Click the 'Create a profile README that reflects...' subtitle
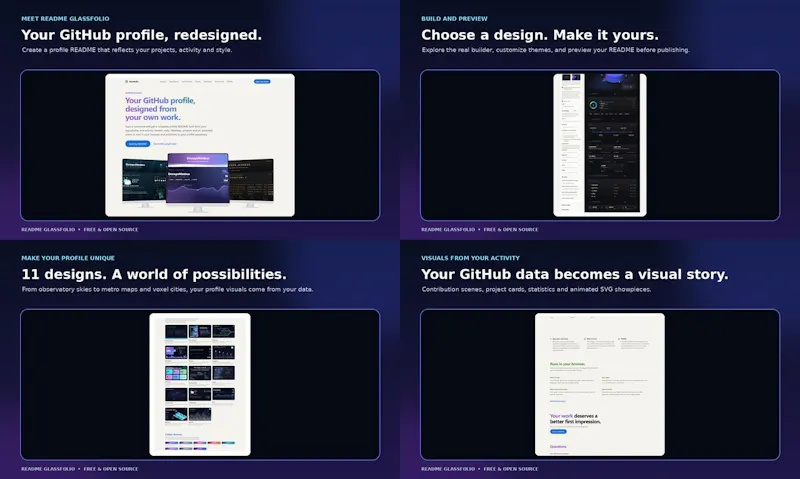The image size is (800, 479). (127, 50)
